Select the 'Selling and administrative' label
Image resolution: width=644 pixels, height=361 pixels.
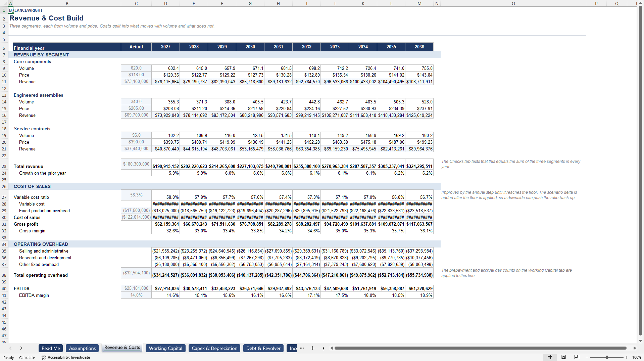click(44, 251)
